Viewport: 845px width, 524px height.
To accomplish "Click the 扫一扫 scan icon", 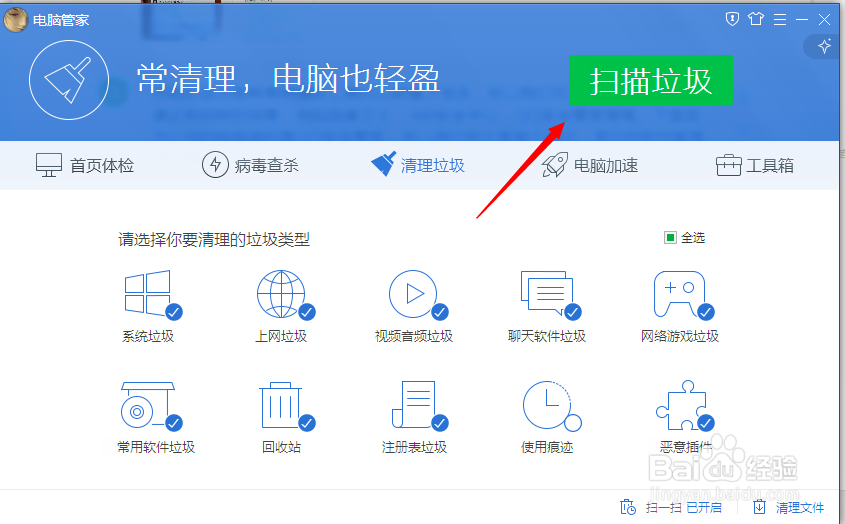I will [628, 507].
